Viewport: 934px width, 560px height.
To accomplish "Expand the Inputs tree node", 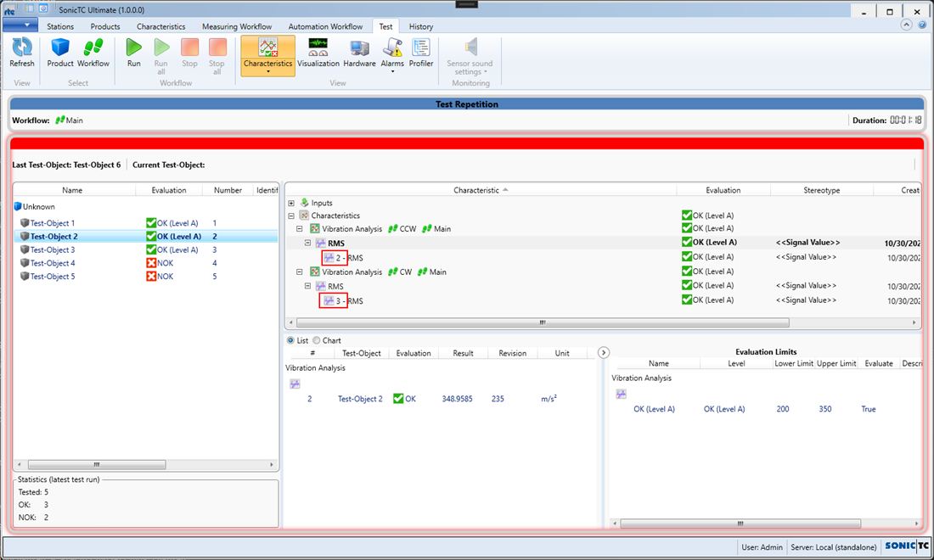I will [x=291, y=203].
